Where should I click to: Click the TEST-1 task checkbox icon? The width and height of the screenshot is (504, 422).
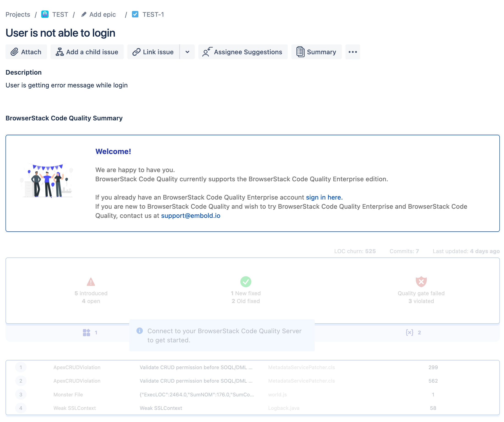[135, 14]
